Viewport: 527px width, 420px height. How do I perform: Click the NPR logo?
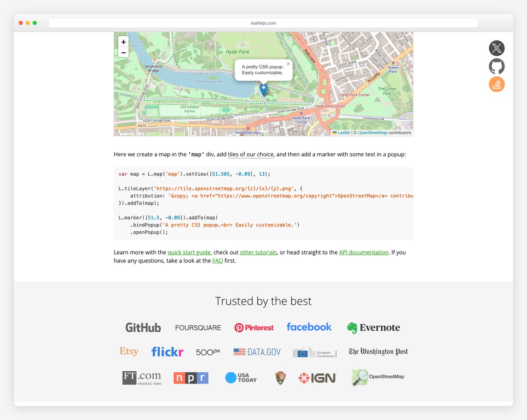pyautogui.click(x=191, y=377)
